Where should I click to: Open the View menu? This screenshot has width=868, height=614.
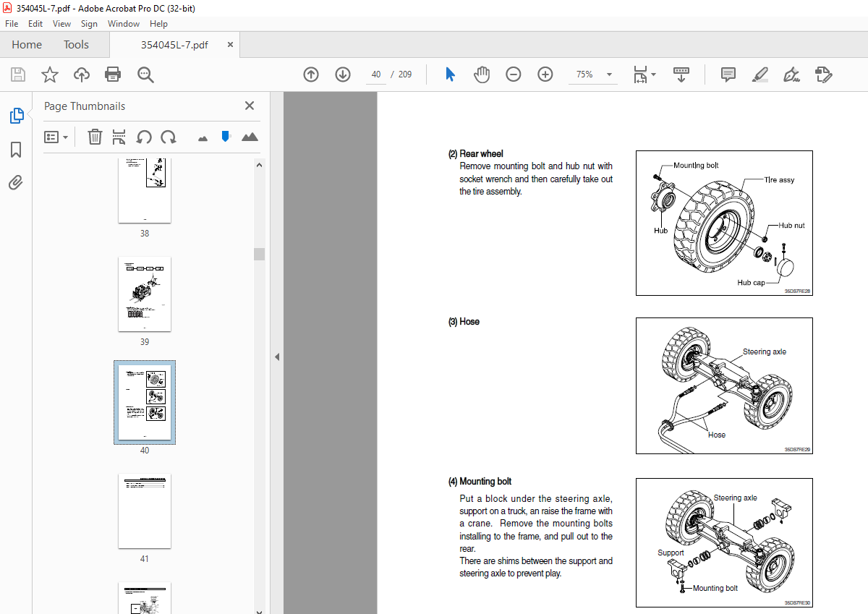coord(61,24)
